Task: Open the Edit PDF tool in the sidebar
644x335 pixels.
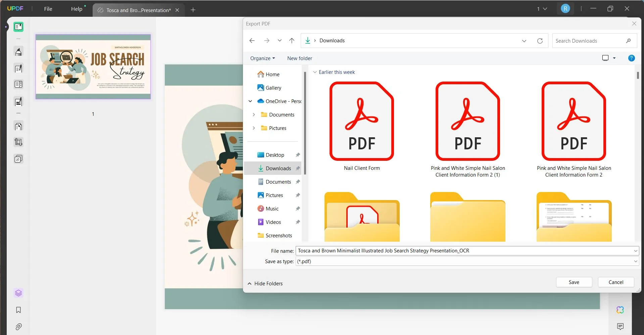Action: click(x=18, y=68)
